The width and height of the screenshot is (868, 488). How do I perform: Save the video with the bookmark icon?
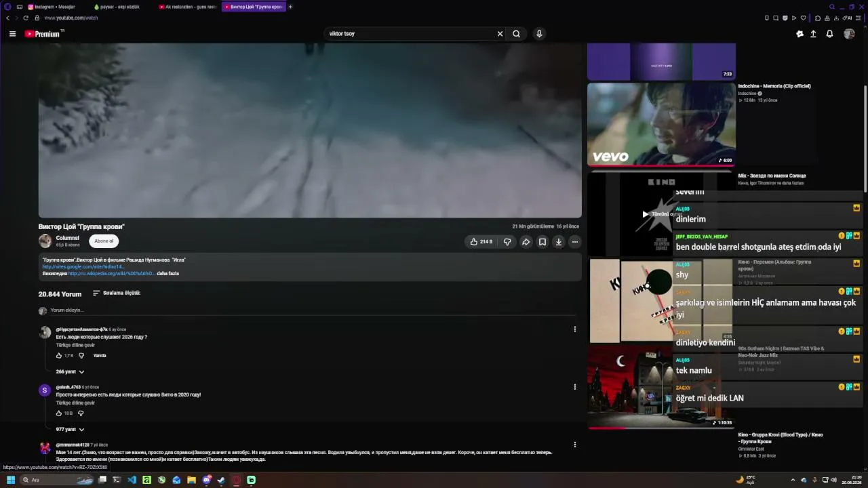point(542,242)
